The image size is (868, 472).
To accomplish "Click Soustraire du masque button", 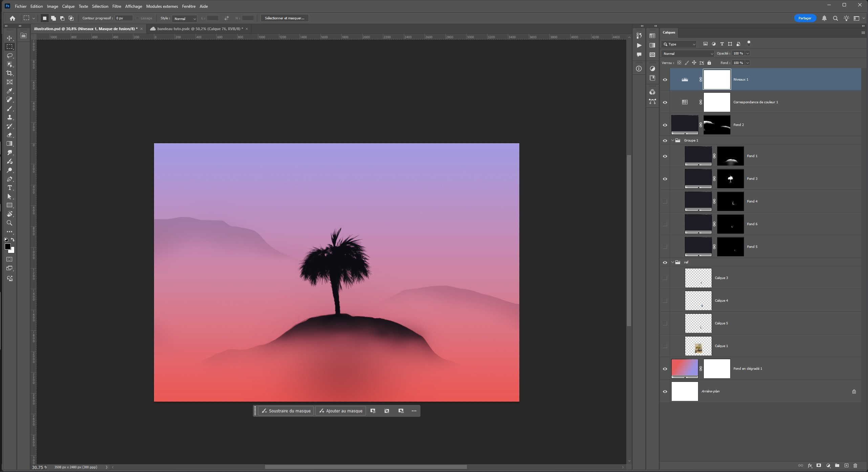I will 286,411.
